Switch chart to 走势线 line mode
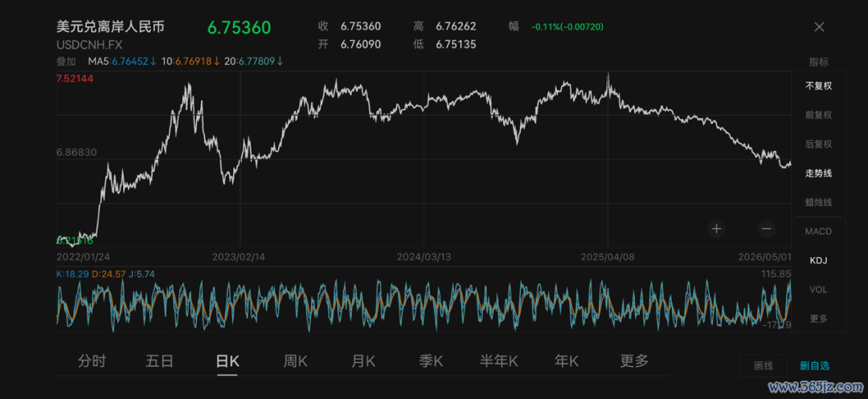This screenshot has height=399, width=868. point(818,173)
